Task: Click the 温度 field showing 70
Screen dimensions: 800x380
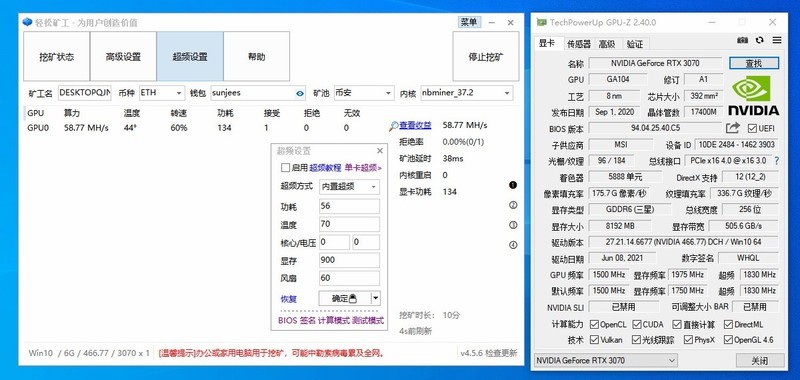Action: pos(349,224)
